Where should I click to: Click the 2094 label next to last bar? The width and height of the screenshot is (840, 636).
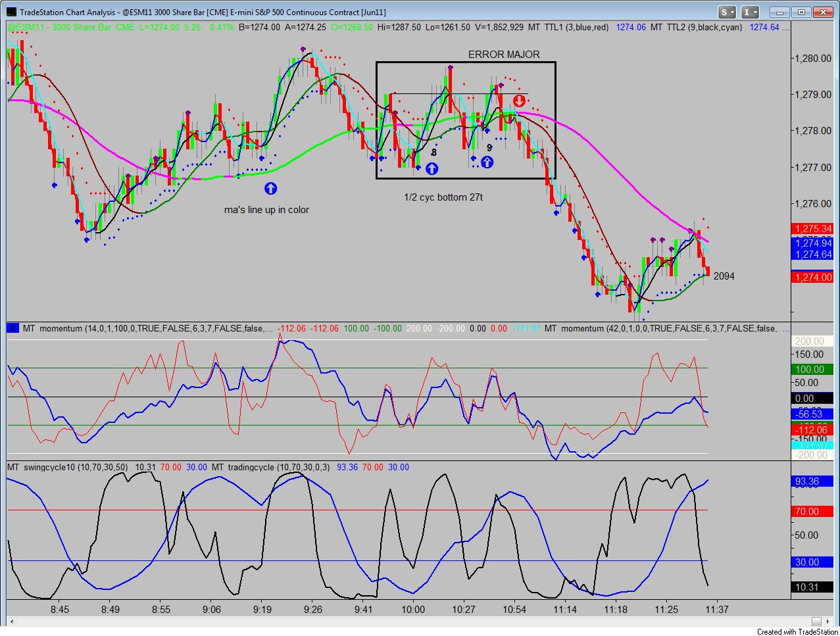[x=724, y=276]
